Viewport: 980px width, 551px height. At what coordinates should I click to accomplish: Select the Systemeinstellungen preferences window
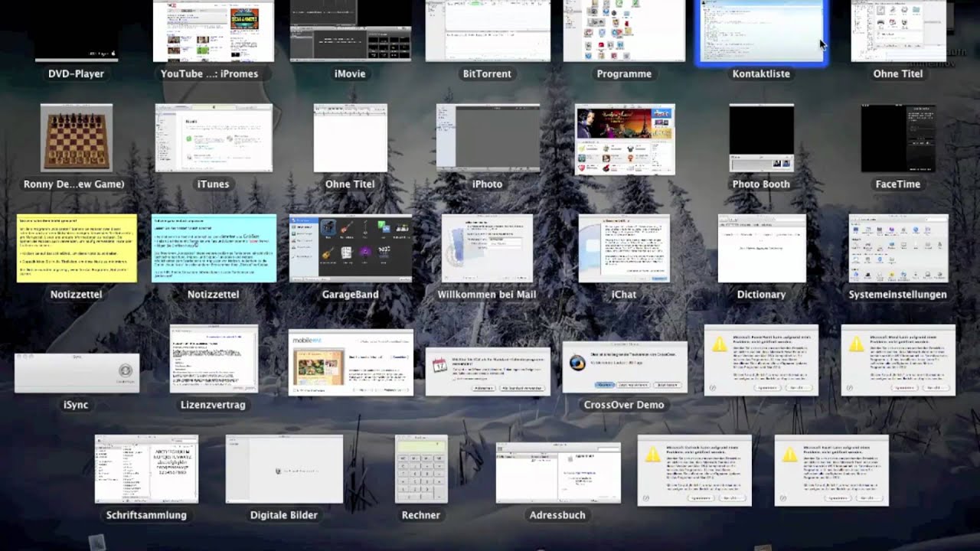(x=898, y=248)
